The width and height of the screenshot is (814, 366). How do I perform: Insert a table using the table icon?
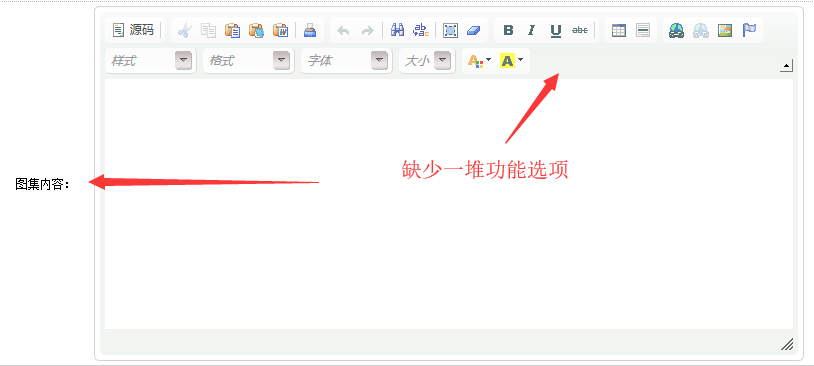(x=619, y=30)
